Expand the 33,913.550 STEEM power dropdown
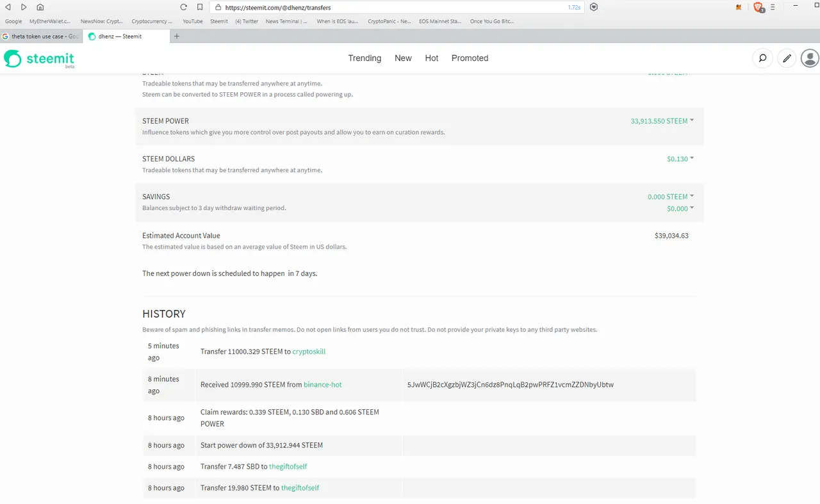Image resolution: width=820 pixels, height=504 pixels. point(662,120)
